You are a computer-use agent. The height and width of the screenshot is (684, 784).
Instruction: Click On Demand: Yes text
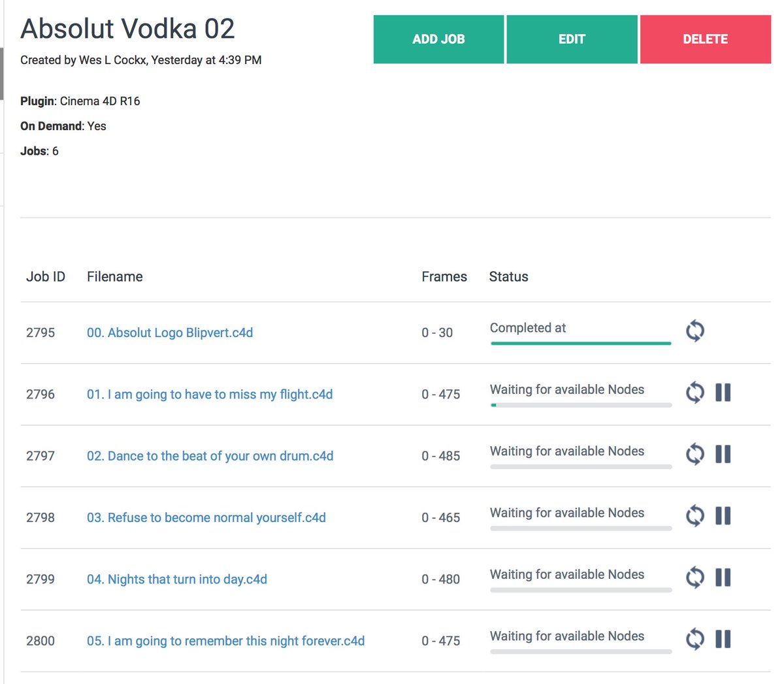(63, 126)
